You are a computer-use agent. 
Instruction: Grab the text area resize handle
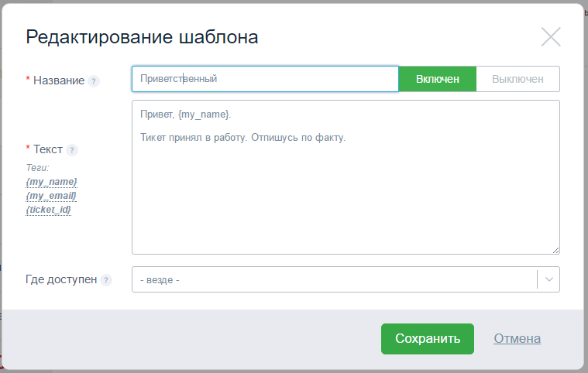[x=555, y=250]
